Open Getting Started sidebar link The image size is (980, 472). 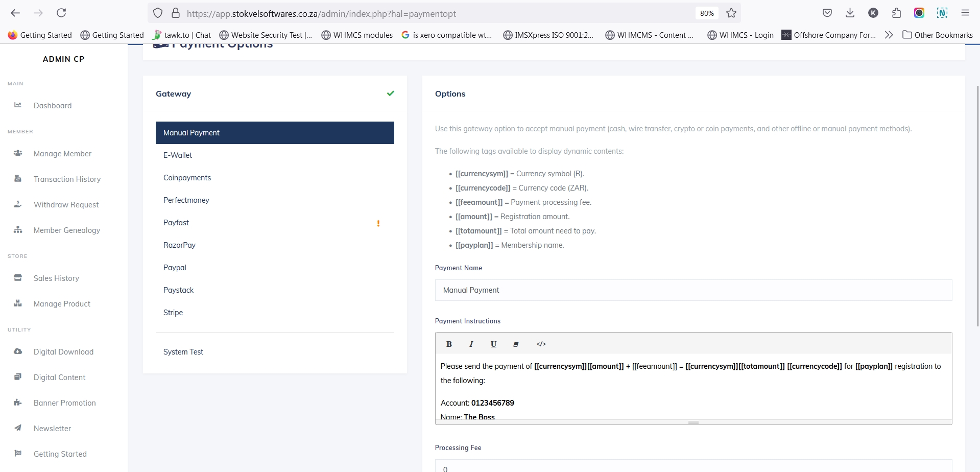(x=60, y=454)
